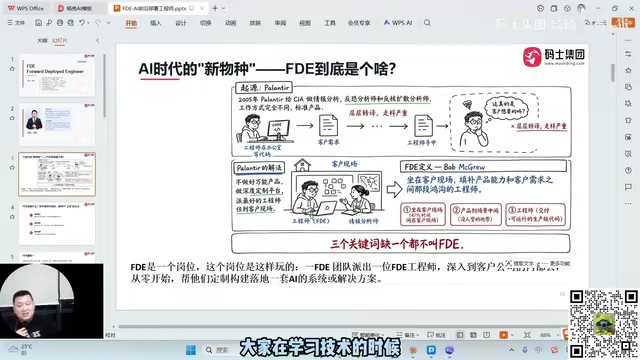Open the WPS AI tab

[398, 23]
